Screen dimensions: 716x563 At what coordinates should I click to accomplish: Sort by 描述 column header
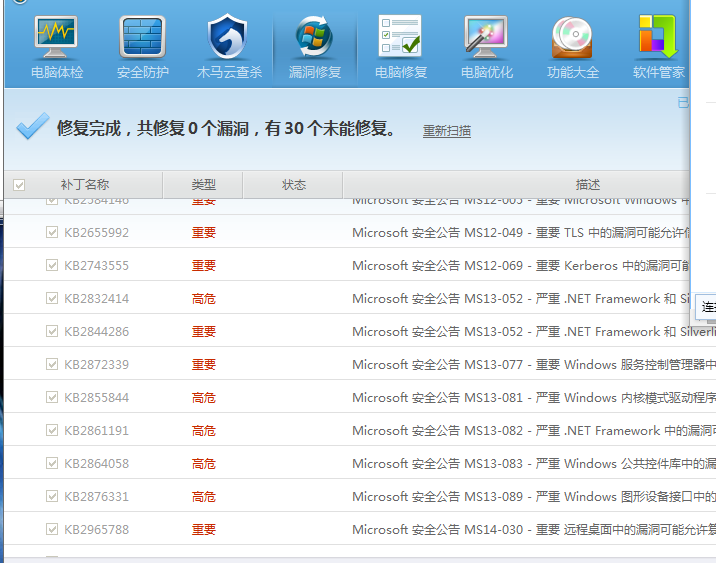click(587, 185)
